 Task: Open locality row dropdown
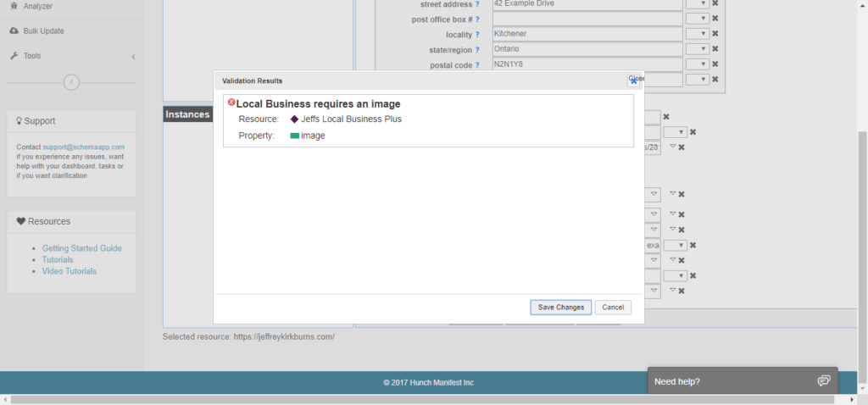click(698, 34)
